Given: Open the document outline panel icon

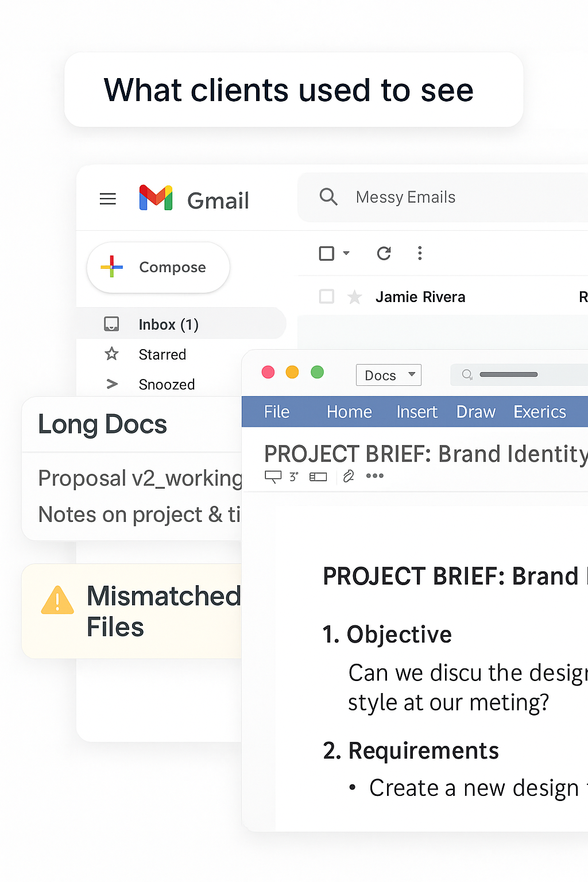Looking at the screenshot, I should tap(318, 477).
